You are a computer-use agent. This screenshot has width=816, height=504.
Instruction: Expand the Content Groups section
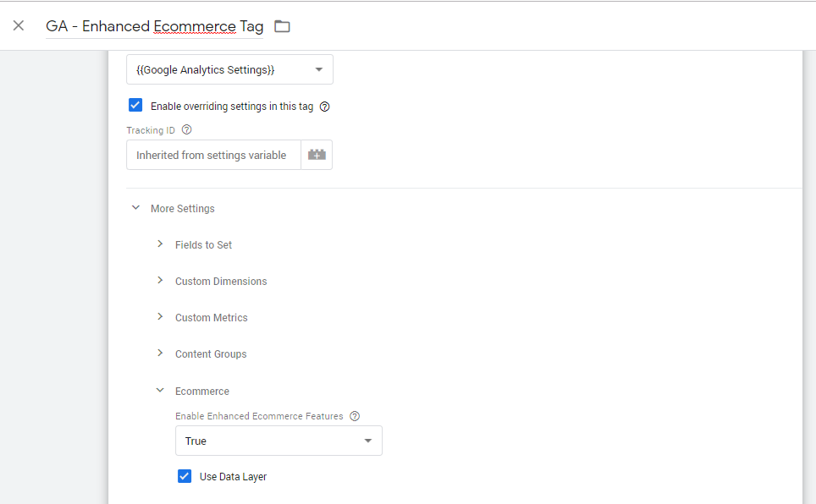pyautogui.click(x=160, y=353)
